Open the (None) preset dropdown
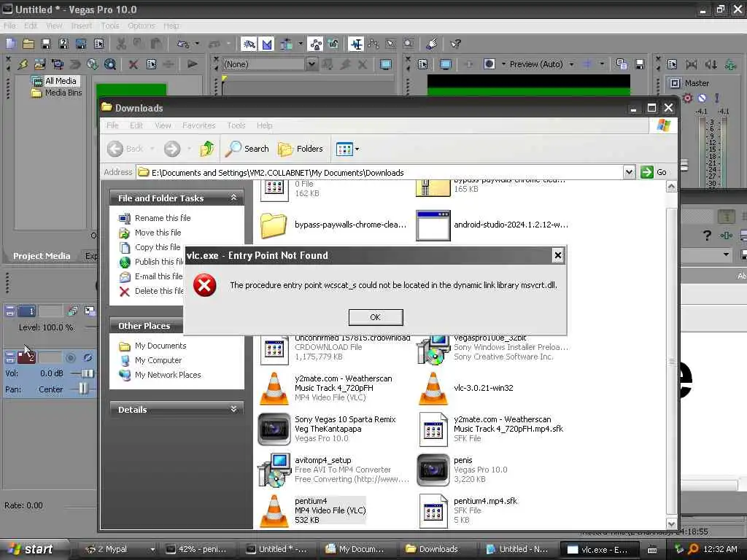 coord(311,64)
